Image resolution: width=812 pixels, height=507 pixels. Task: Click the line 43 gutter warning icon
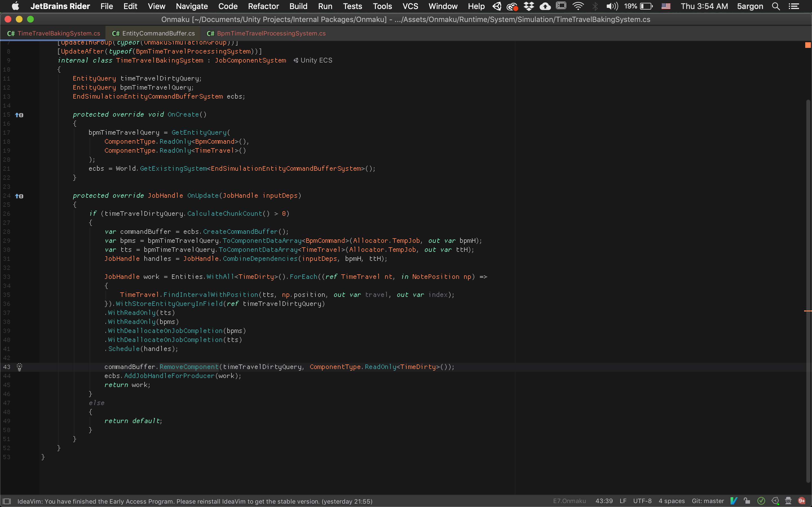19,367
